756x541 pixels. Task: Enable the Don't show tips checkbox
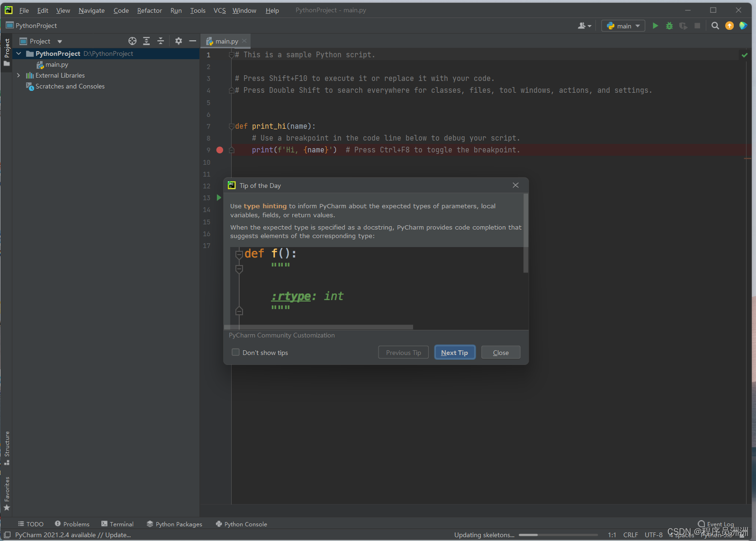pyautogui.click(x=235, y=352)
